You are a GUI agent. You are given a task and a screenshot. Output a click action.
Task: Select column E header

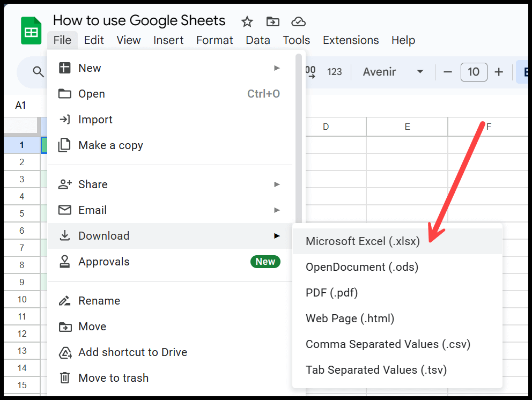click(x=407, y=127)
